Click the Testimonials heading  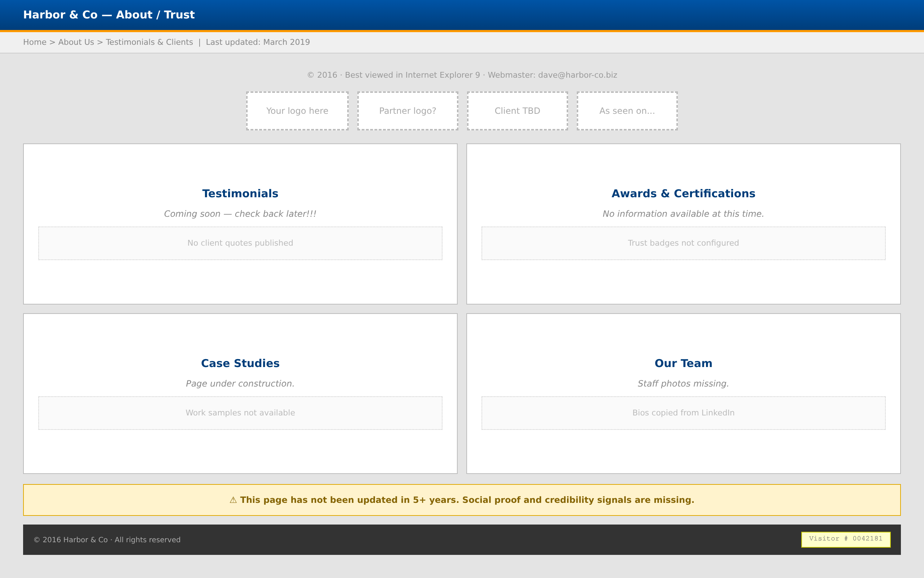[240, 193]
